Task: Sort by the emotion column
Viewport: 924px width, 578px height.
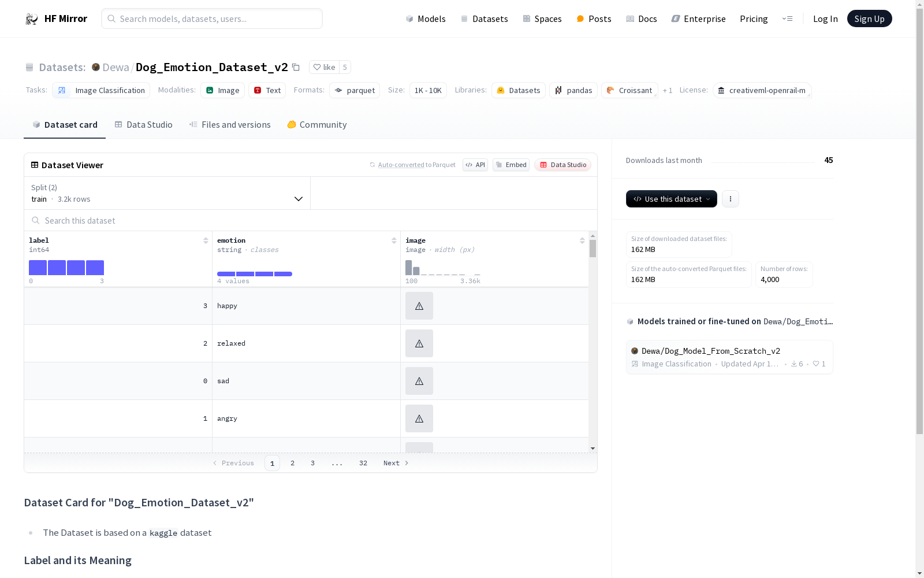Action: tap(394, 240)
